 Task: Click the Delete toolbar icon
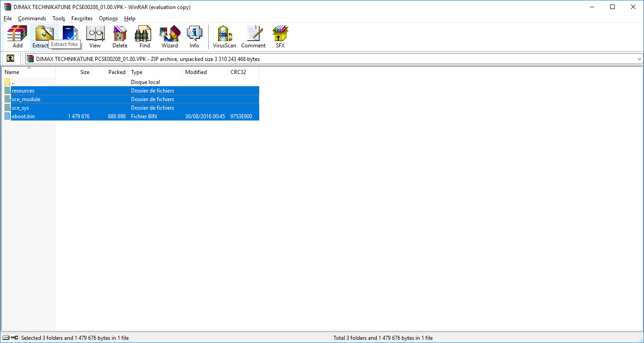tap(120, 37)
